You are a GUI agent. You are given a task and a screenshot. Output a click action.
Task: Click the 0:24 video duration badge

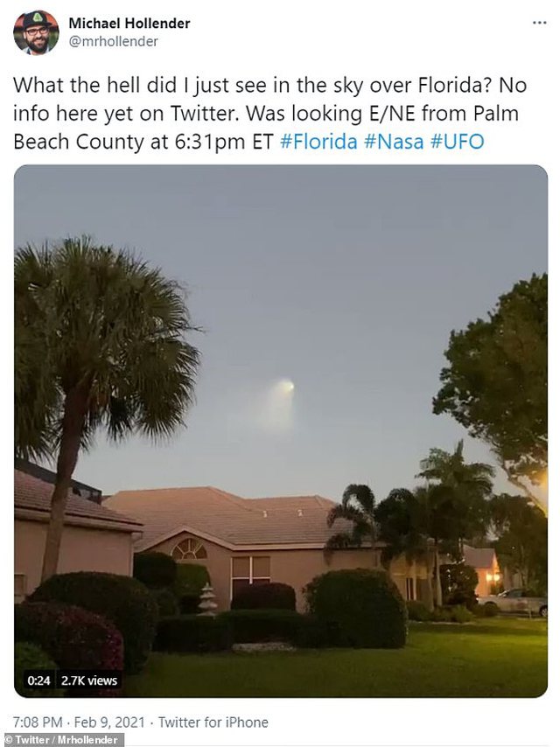(38, 681)
